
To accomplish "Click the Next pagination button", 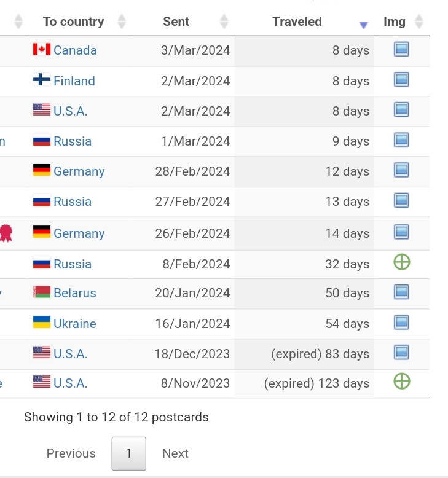I will (x=175, y=453).
